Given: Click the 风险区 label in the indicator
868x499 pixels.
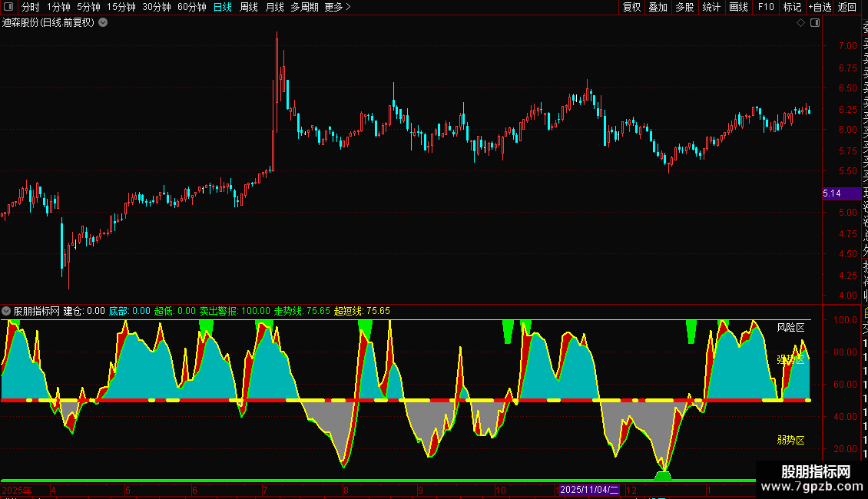Looking at the screenshot, I should point(790,328).
